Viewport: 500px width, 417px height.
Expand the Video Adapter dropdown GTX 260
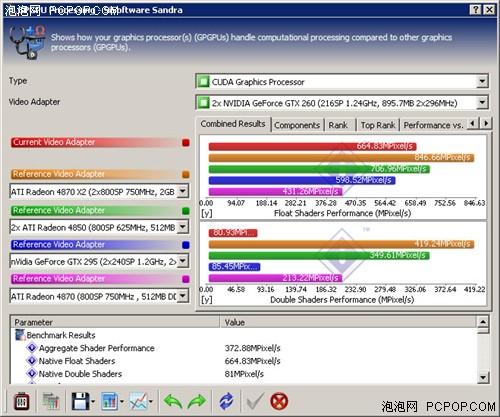point(482,103)
